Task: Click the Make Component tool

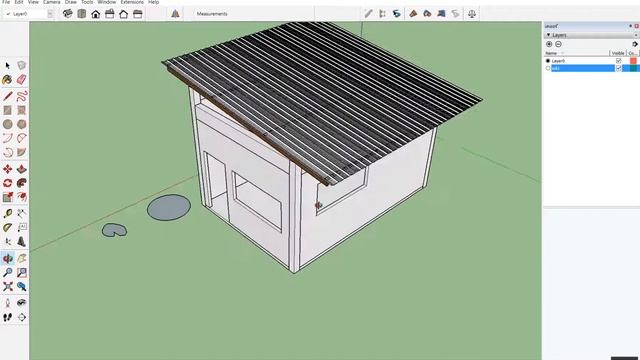Action: click(22, 65)
